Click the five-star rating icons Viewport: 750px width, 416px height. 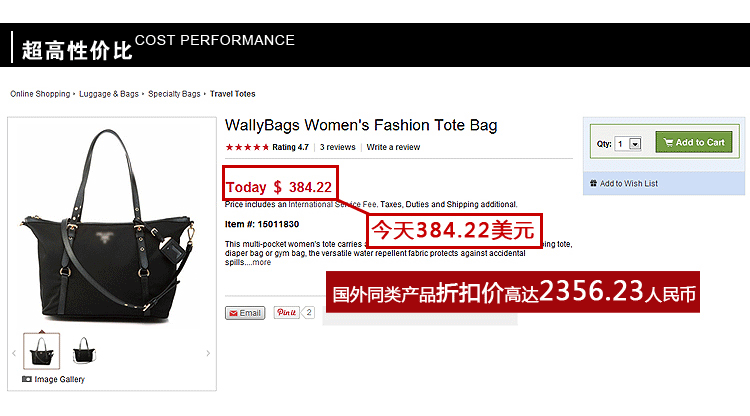coord(247,147)
